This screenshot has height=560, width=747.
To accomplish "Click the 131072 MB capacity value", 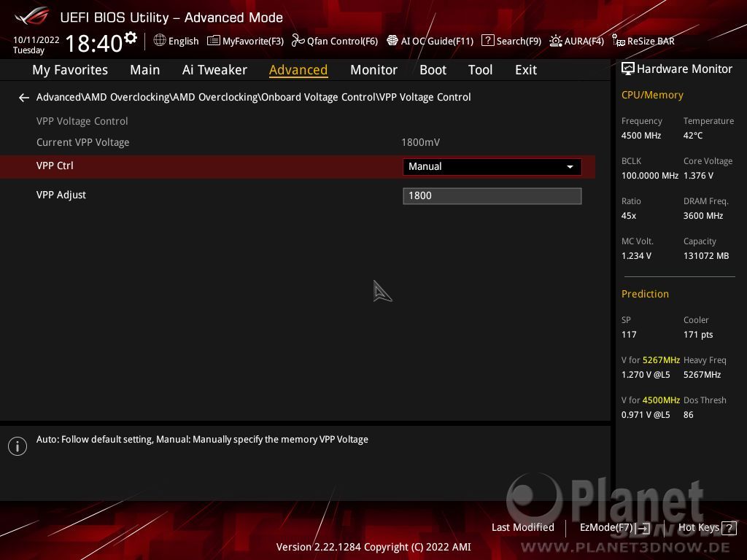I will point(706,256).
